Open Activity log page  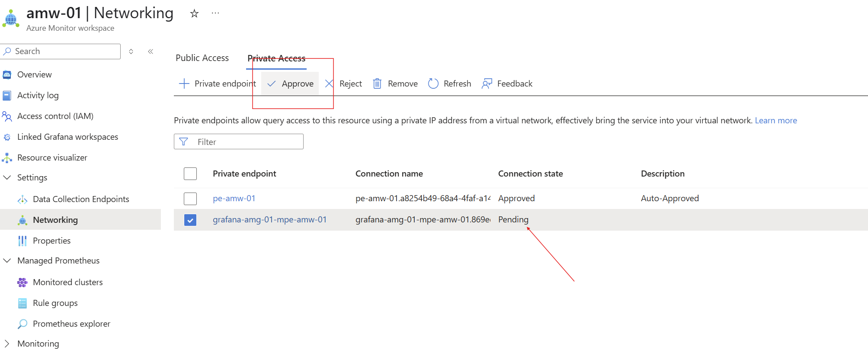click(x=38, y=96)
